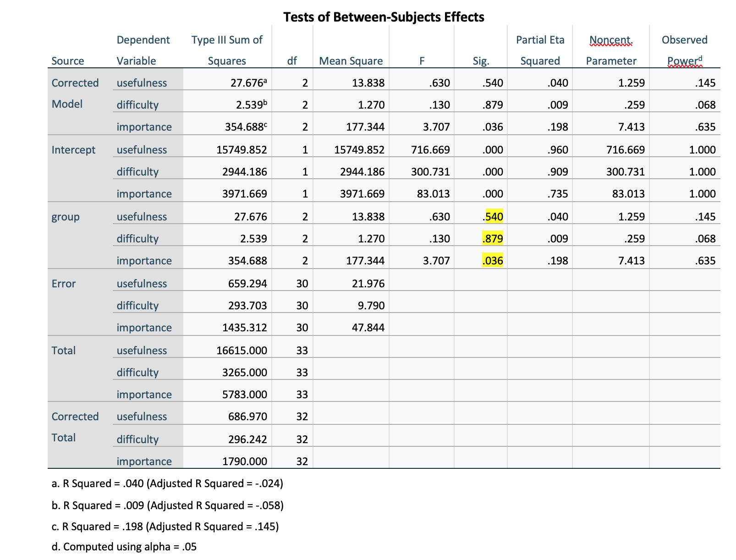Click F value 300.731

pos(431,172)
